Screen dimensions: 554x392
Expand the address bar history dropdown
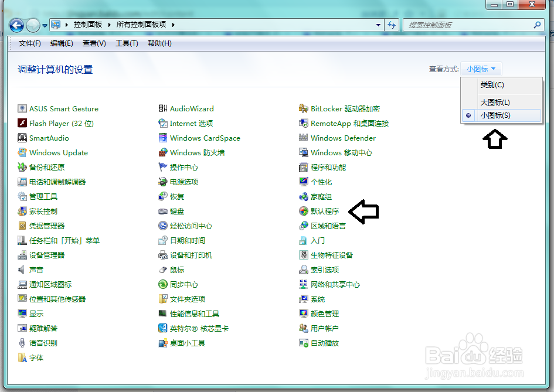point(378,25)
